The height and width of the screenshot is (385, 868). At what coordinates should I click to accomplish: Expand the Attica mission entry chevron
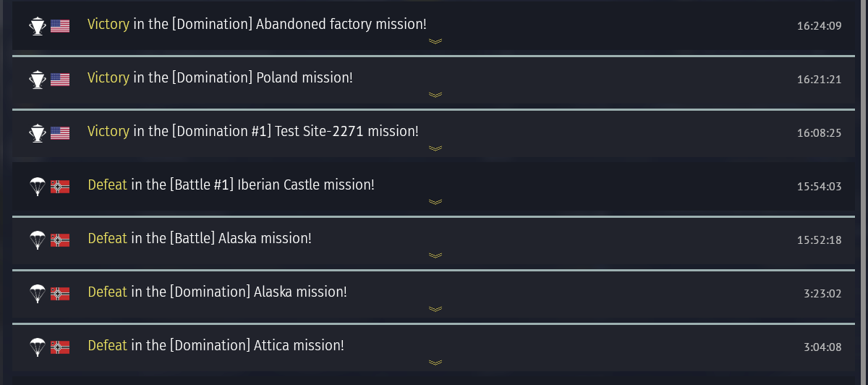435,363
